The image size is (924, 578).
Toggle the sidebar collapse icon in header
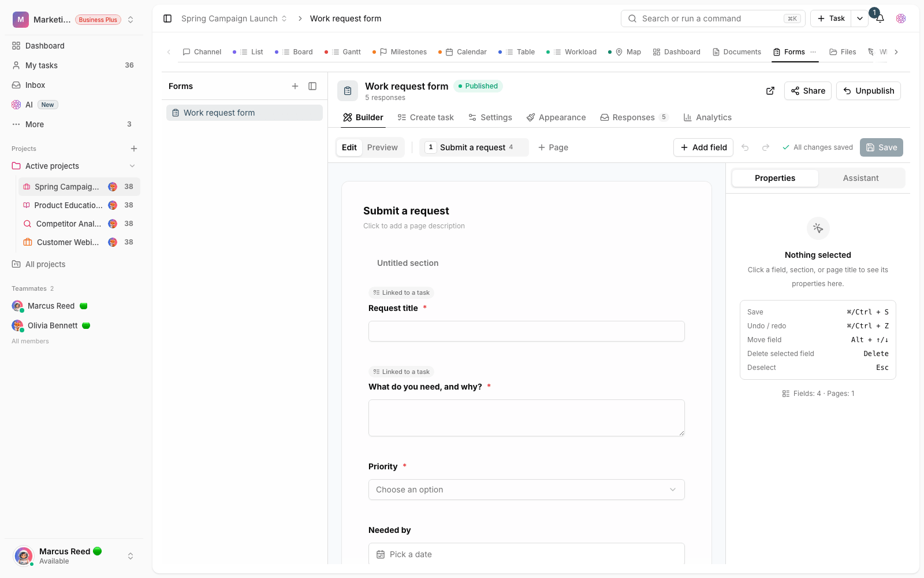click(x=167, y=18)
